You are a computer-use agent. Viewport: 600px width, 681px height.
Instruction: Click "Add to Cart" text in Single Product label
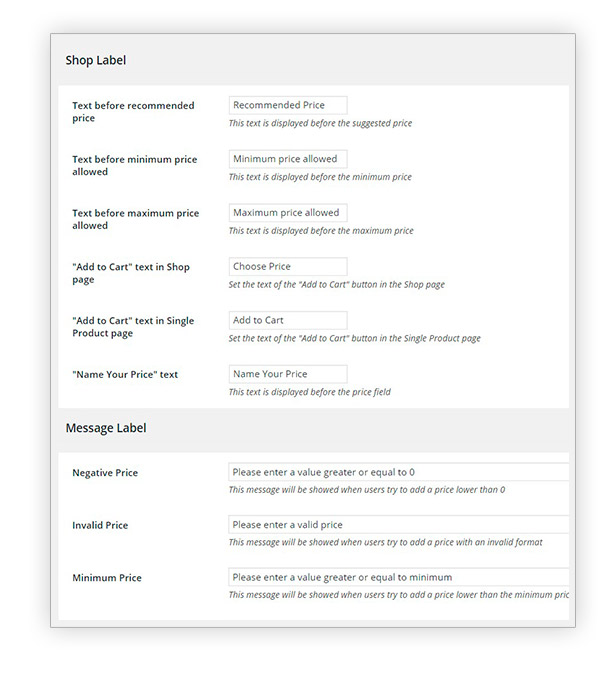[x=133, y=327]
